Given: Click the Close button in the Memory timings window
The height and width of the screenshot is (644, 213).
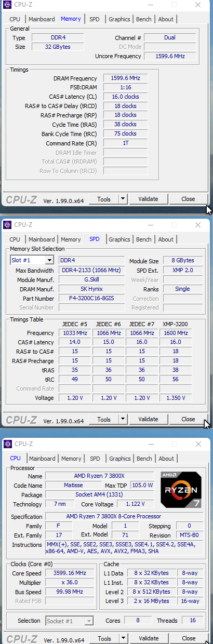Looking at the screenshot, I should (x=188, y=199).
